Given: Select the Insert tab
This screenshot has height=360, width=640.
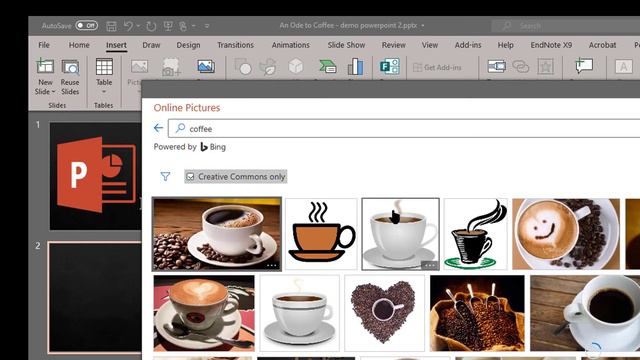Looking at the screenshot, I should coord(116,45).
